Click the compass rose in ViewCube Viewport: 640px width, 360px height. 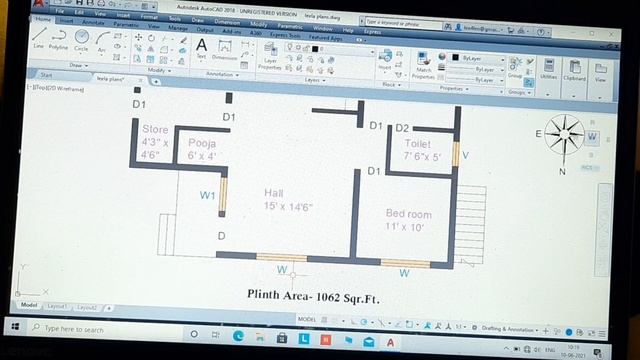(563, 134)
